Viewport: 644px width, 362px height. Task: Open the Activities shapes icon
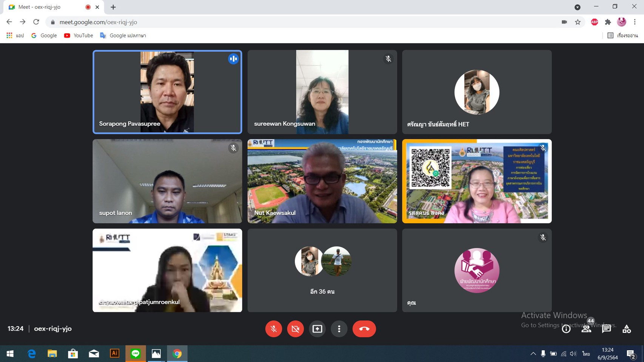click(627, 329)
